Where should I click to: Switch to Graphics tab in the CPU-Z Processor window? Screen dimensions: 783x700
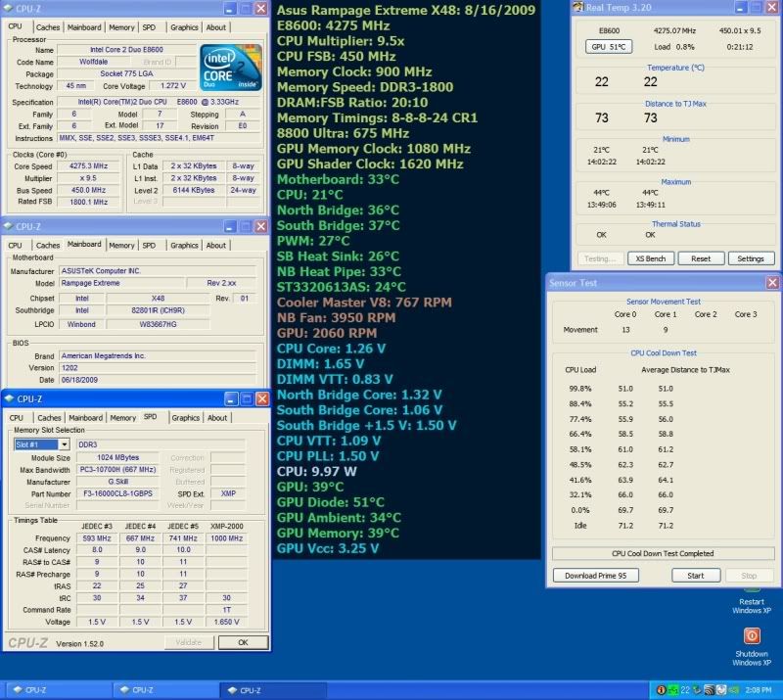[184, 27]
